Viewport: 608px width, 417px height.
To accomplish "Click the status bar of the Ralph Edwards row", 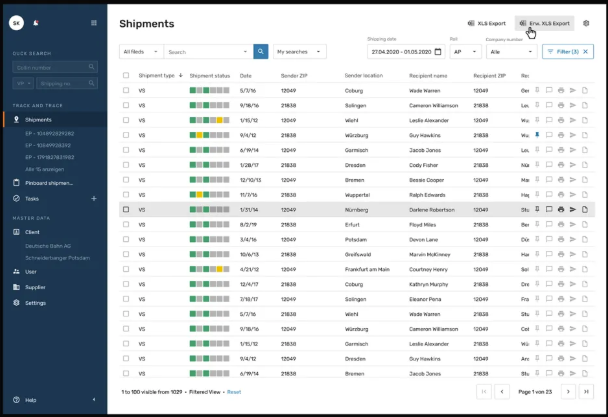I will coord(209,195).
